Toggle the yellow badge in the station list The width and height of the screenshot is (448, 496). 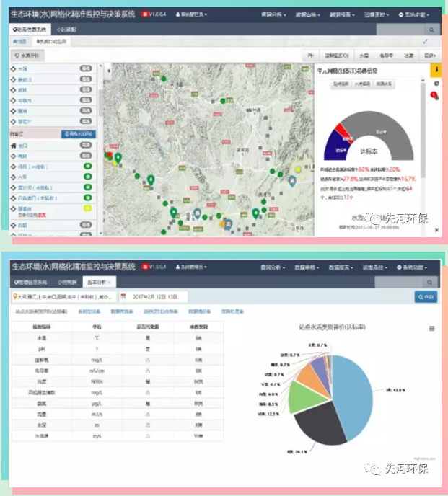tap(87, 208)
